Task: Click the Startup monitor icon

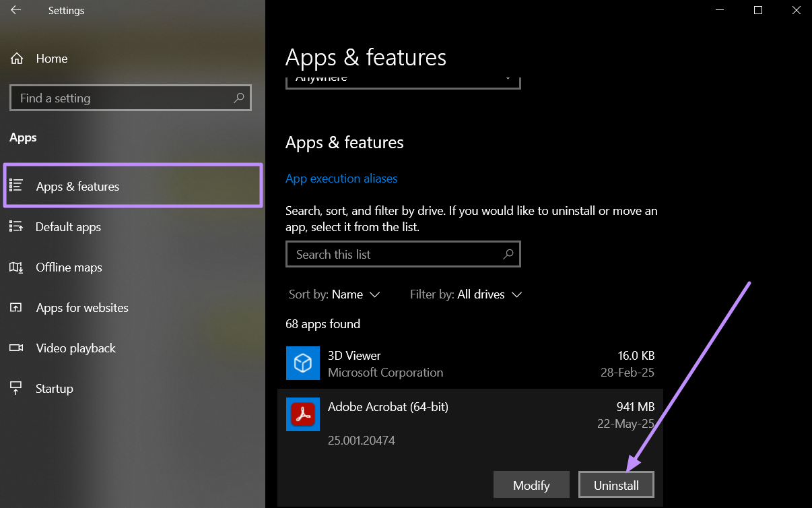Action: tap(16, 389)
